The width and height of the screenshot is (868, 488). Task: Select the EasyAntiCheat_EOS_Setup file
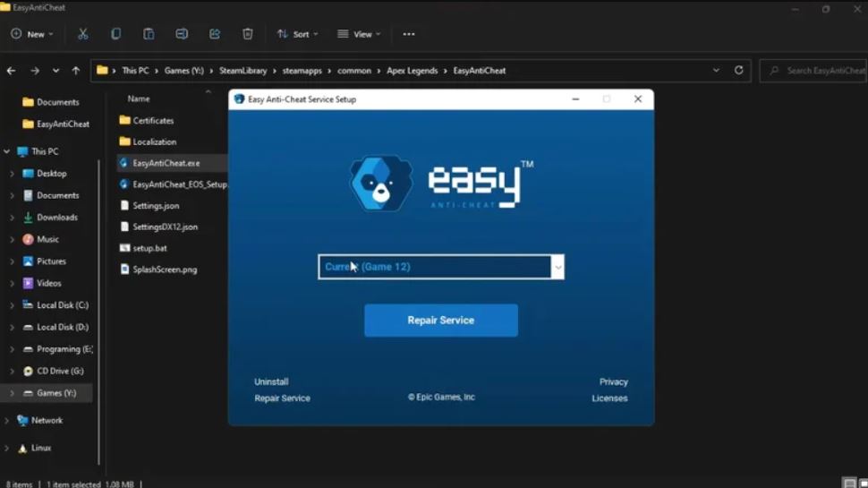point(180,184)
